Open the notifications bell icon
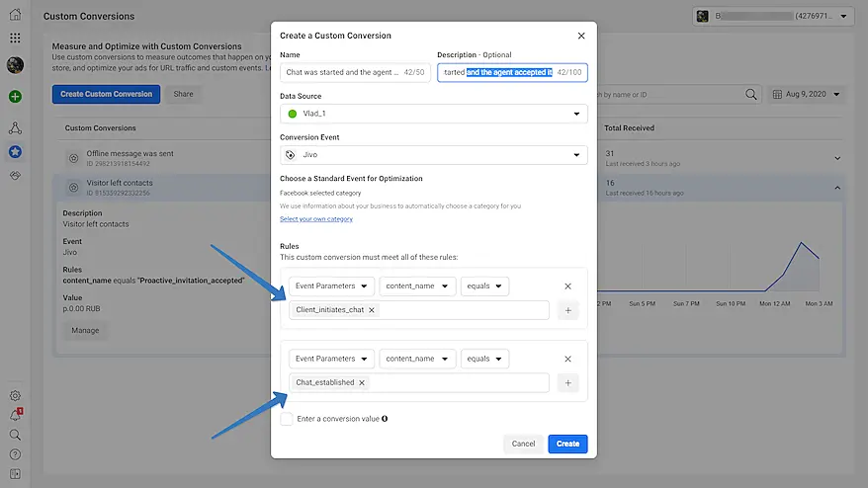The image size is (868, 488). (15, 416)
